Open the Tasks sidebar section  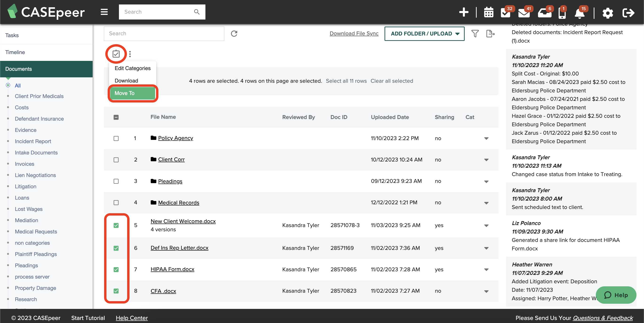pyautogui.click(x=46, y=35)
